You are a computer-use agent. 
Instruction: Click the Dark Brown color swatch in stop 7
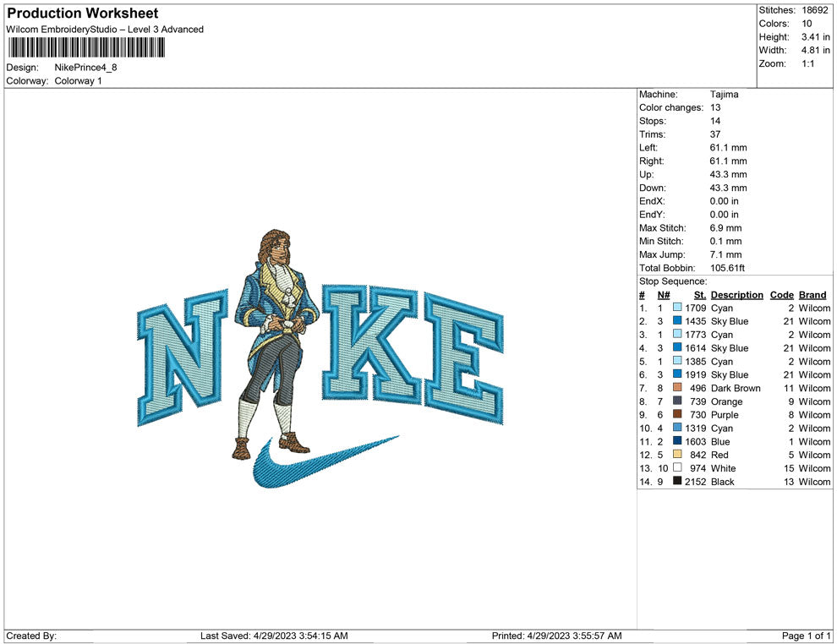point(677,388)
